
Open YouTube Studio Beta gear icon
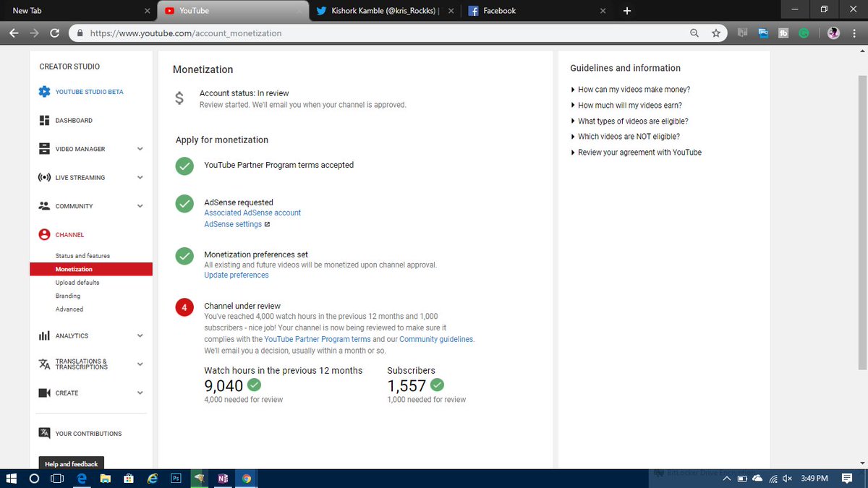(44, 92)
